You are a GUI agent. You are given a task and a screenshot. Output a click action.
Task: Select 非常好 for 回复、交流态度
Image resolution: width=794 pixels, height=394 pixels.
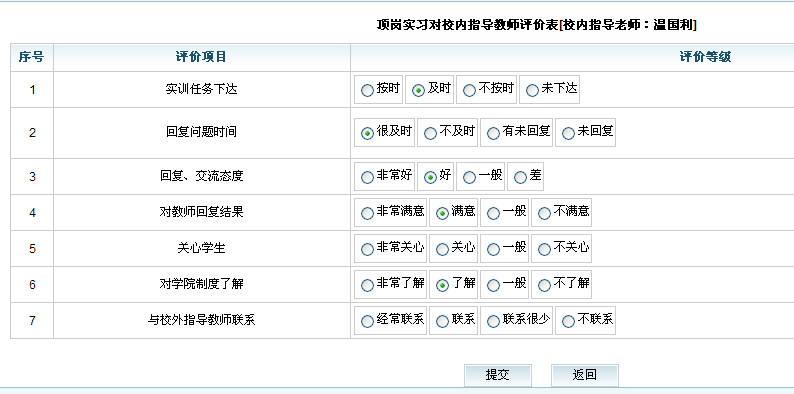(x=367, y=178)
